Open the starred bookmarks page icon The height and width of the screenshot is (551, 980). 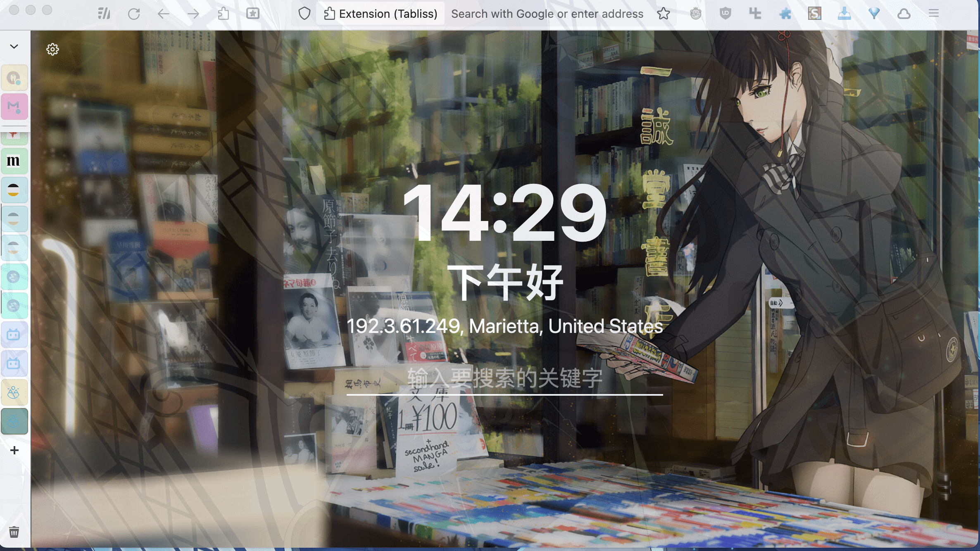pos(253,14)
